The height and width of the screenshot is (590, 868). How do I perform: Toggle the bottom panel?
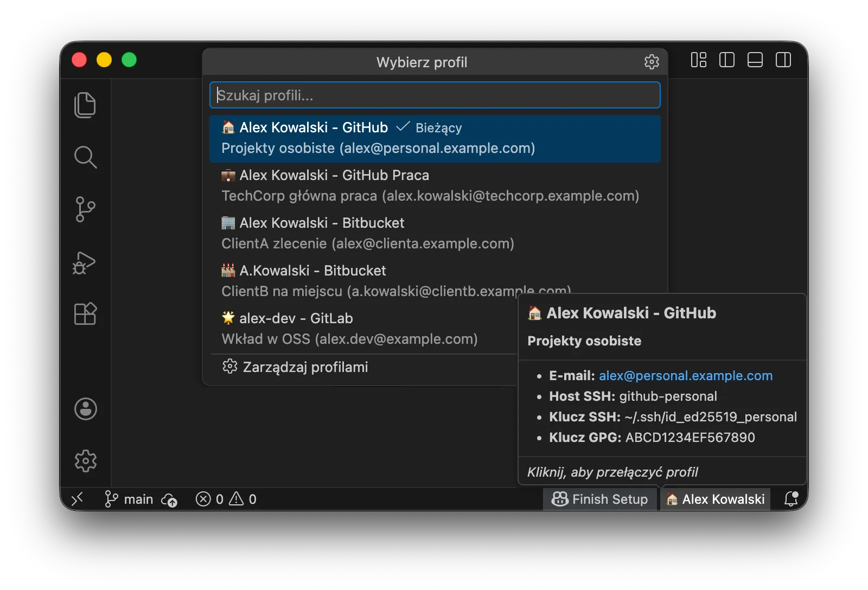point(755,60)
